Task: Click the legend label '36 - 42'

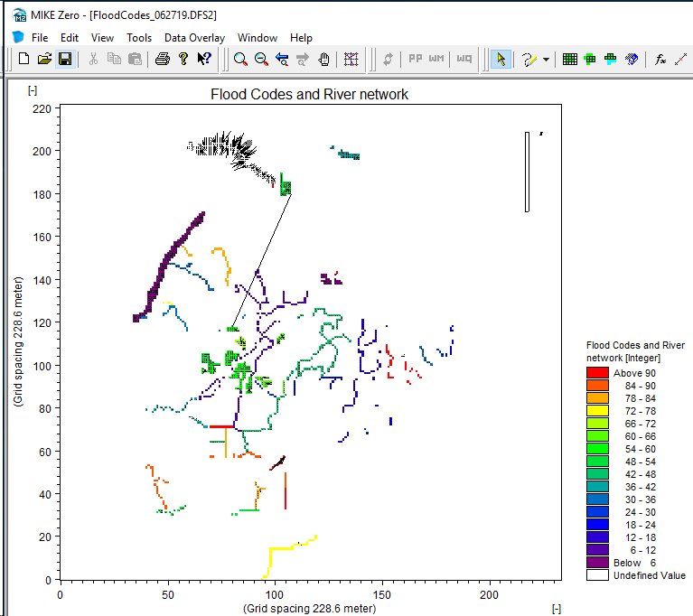Action: (640, 487)
